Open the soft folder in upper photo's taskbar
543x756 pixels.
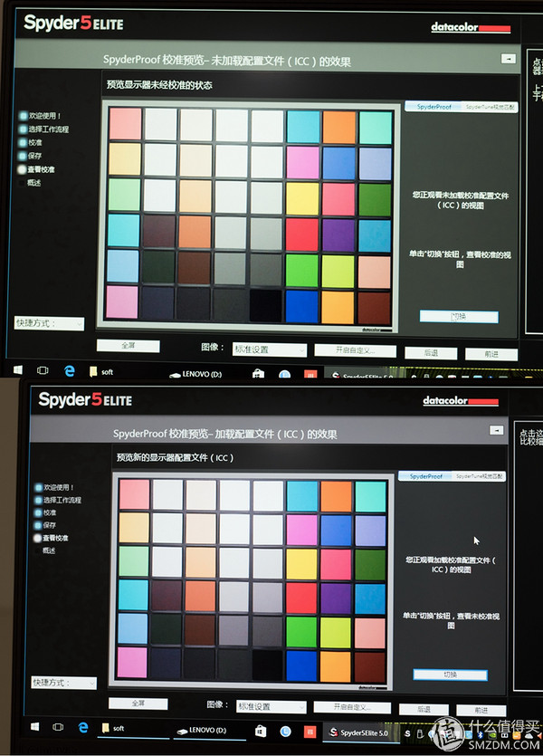(101, 372)
